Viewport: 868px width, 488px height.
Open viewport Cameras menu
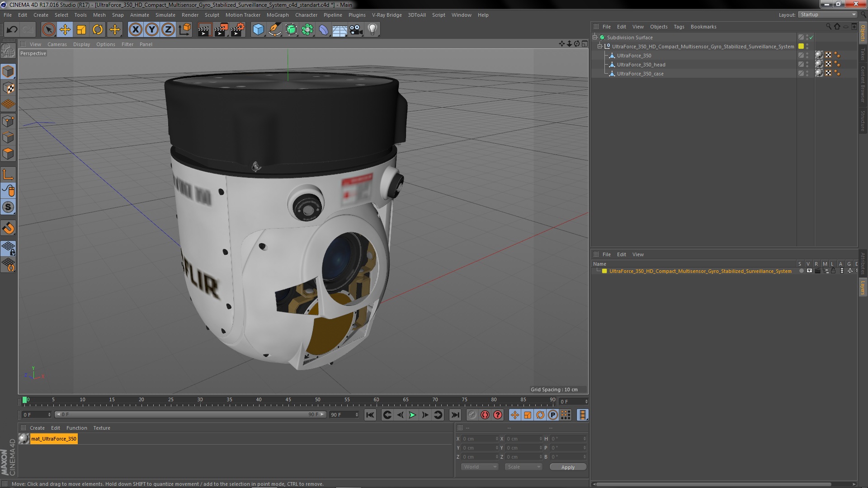click(57, 44)
